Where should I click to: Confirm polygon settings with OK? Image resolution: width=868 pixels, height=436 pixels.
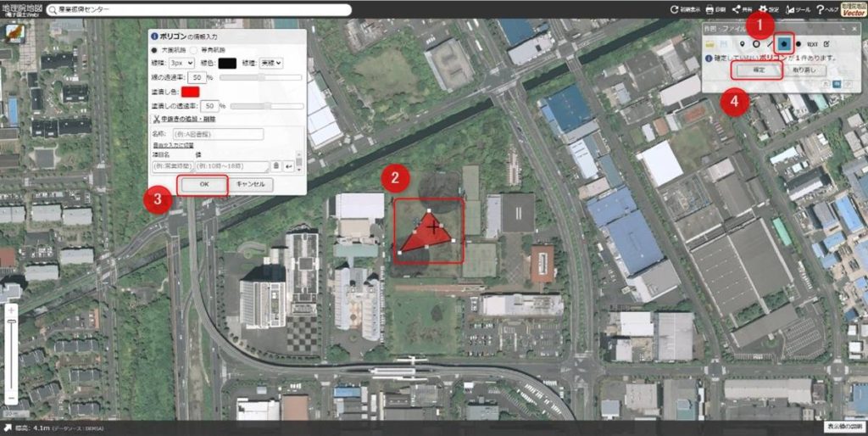tap(203, 184)
